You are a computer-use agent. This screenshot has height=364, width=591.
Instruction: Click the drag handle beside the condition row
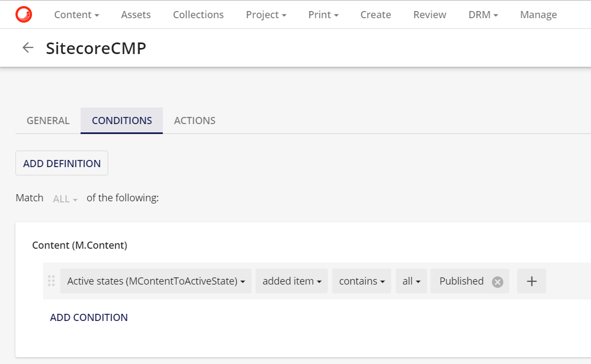51,281
